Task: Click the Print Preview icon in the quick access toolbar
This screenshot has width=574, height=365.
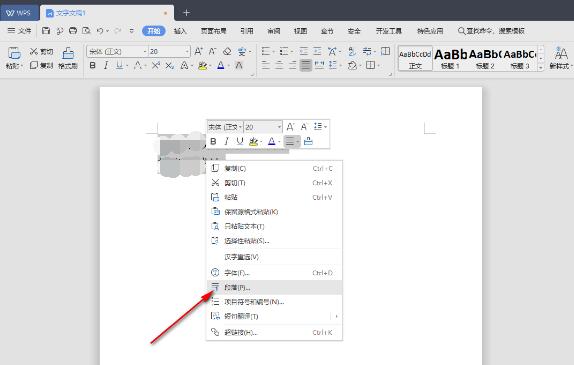Action: (x=86, y=31)
